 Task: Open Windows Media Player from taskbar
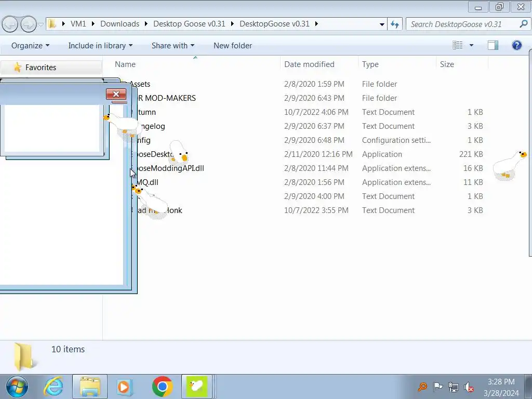click(x=124, y=387)
